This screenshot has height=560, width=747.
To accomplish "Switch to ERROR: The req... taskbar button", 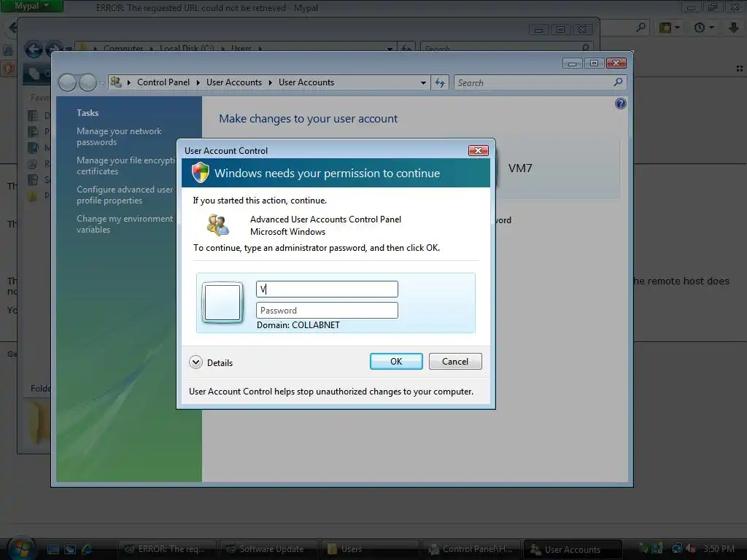I will [167, 549].
